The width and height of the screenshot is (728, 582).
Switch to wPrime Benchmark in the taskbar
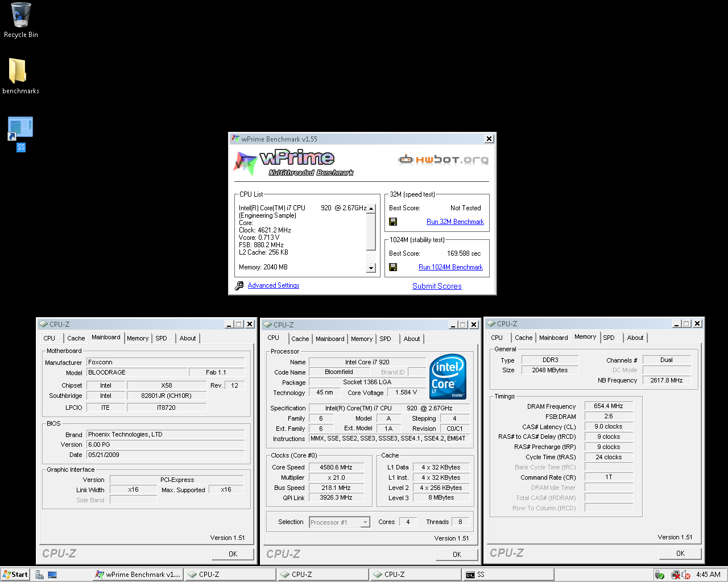coord(138,575)
